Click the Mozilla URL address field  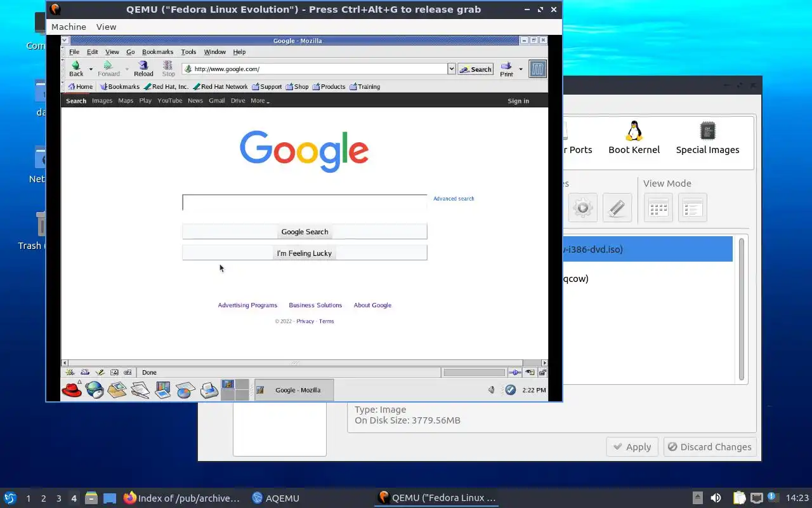315,69
